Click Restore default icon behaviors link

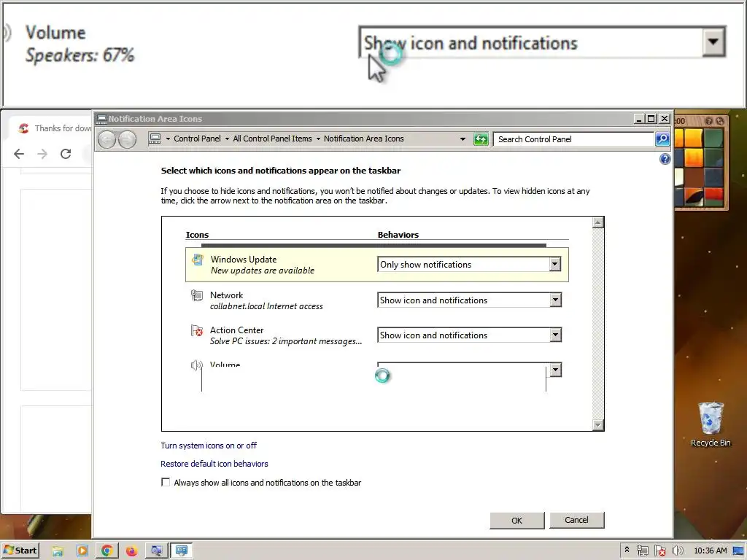(214, 463)
